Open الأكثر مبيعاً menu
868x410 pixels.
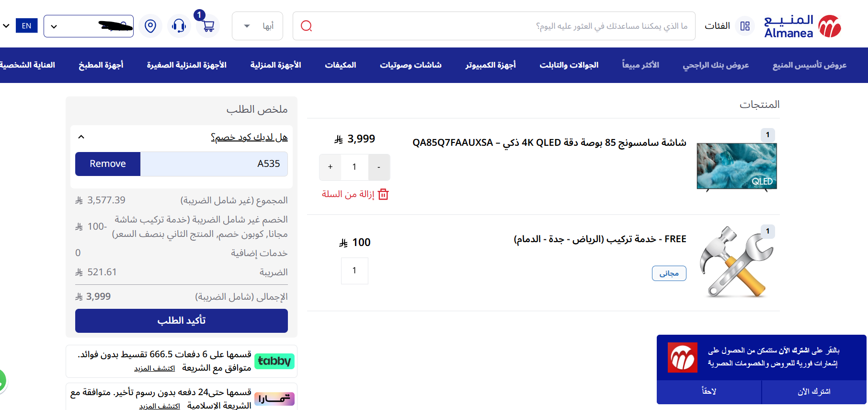[640, 65]
